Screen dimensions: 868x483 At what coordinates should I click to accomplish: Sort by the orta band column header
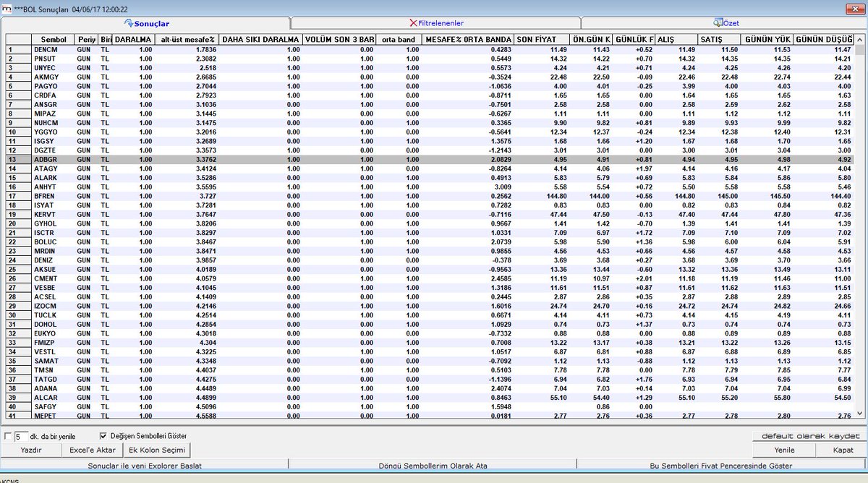coord(399,39)
